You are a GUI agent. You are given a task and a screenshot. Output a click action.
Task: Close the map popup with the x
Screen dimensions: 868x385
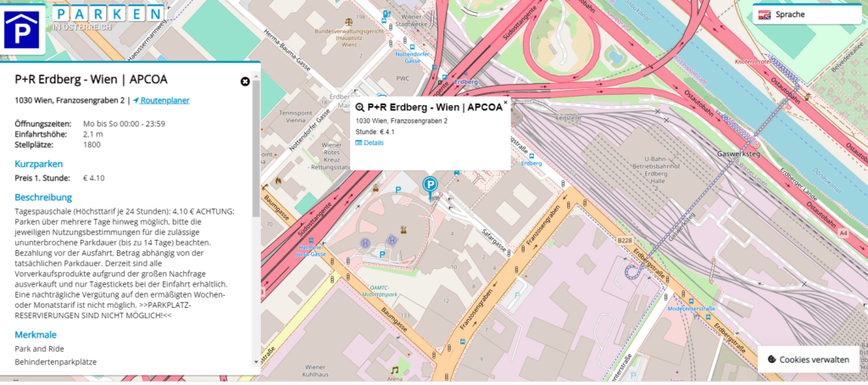coord(505,103)
